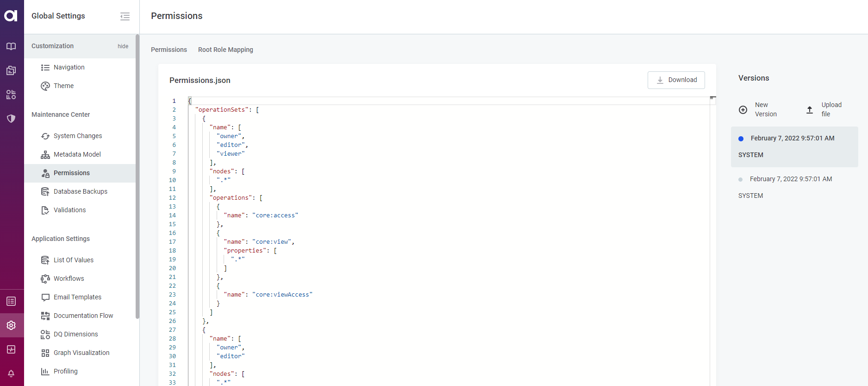
Task: Click the New Version plus icon
Action: pyautogui.click(x=743, y=110)
